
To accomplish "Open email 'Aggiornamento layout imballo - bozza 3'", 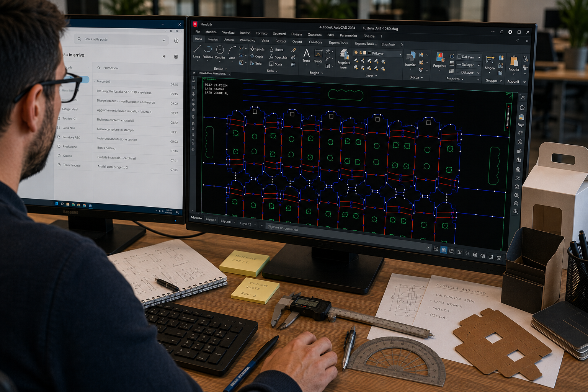I will pyautogui.click(x=137, y=112).
